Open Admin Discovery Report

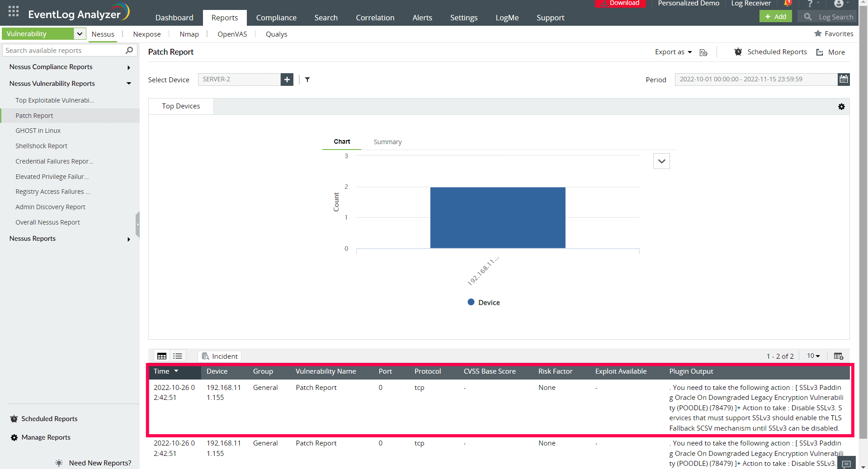(50, 207)
